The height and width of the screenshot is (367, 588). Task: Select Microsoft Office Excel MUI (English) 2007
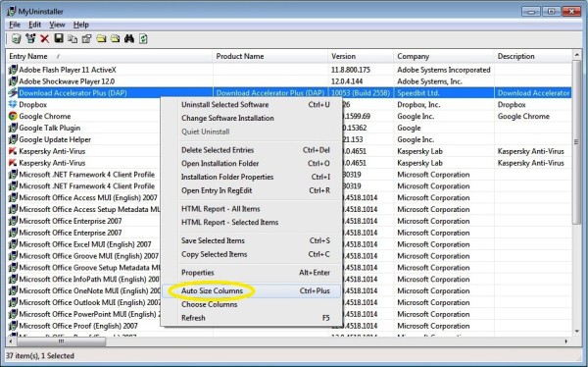tap(85, 244)
